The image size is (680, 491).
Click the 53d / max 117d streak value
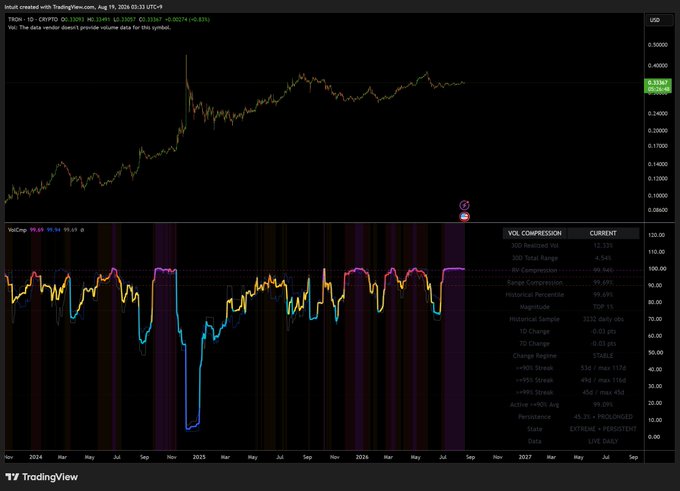coord(603,368)
